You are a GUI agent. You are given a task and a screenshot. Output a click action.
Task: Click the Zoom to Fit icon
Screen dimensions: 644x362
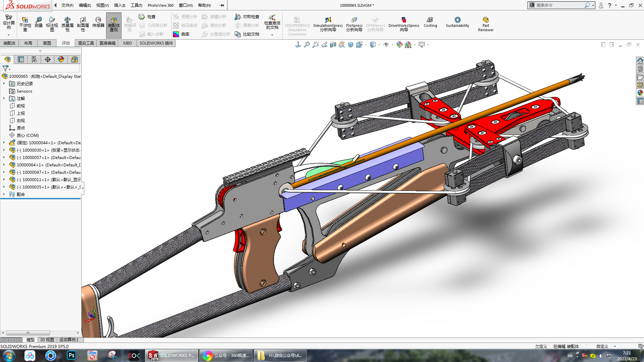pyautogui.click(x=307, y=45)
